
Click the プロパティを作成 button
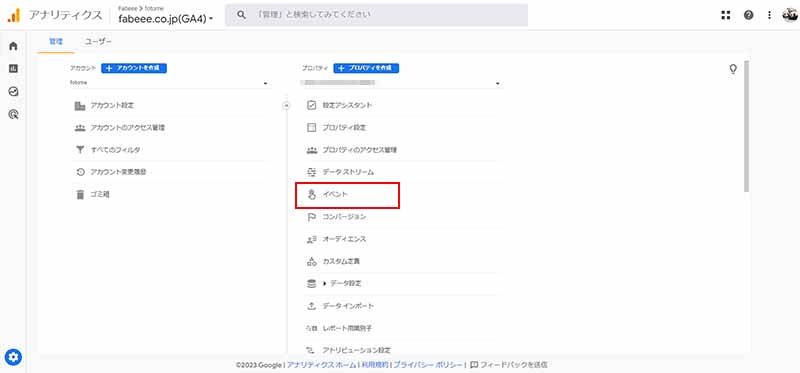[x=366, y=68]
